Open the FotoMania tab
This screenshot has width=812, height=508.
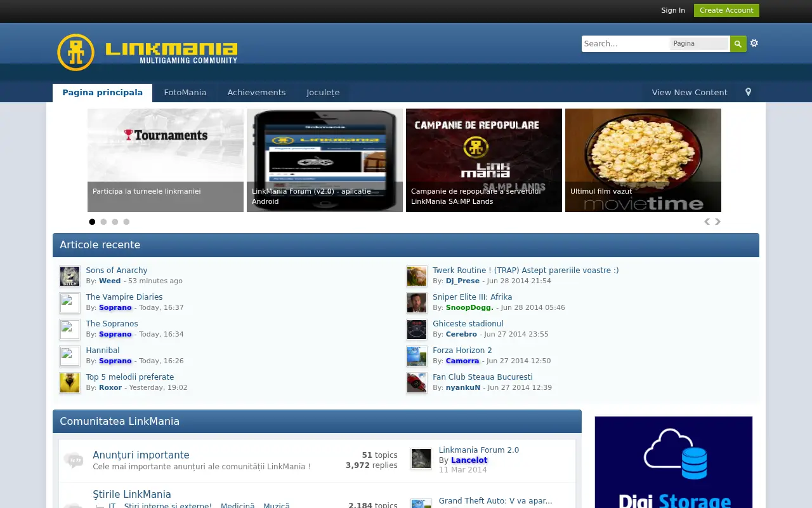[185, 93]
